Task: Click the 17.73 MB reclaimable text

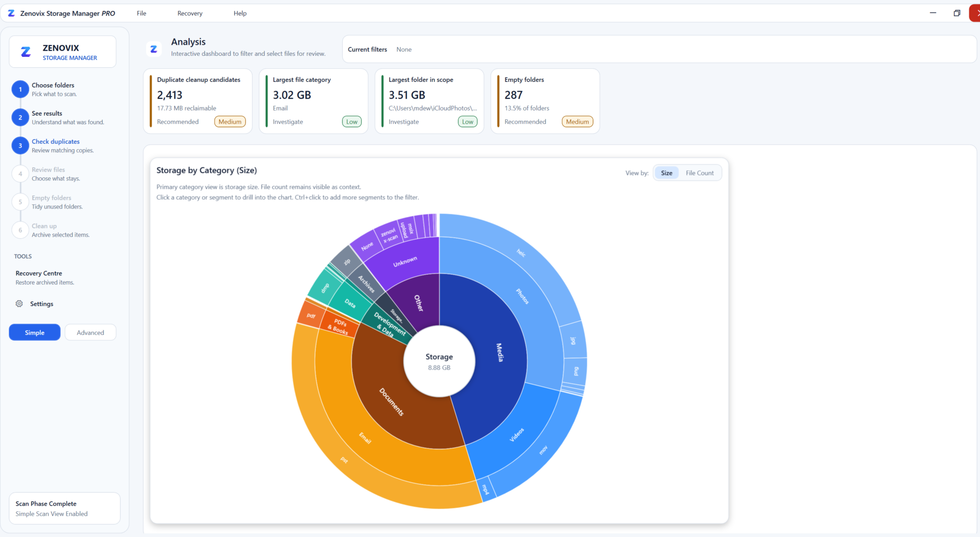Action: 186,108
